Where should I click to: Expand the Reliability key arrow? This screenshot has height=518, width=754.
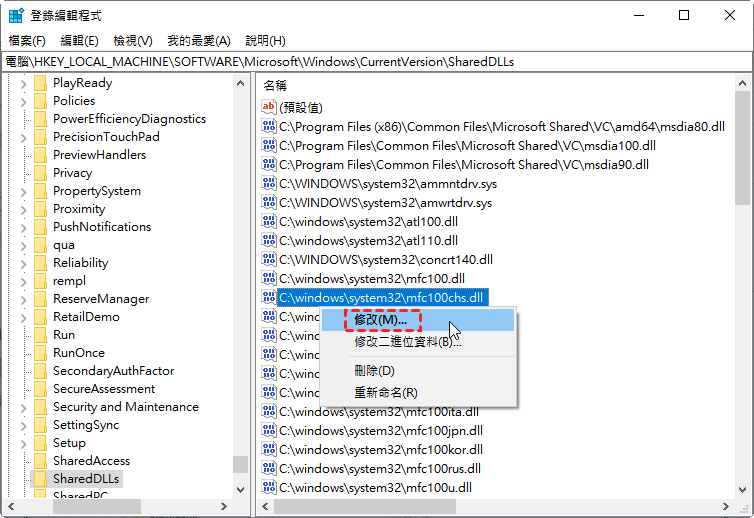(22, 263)
